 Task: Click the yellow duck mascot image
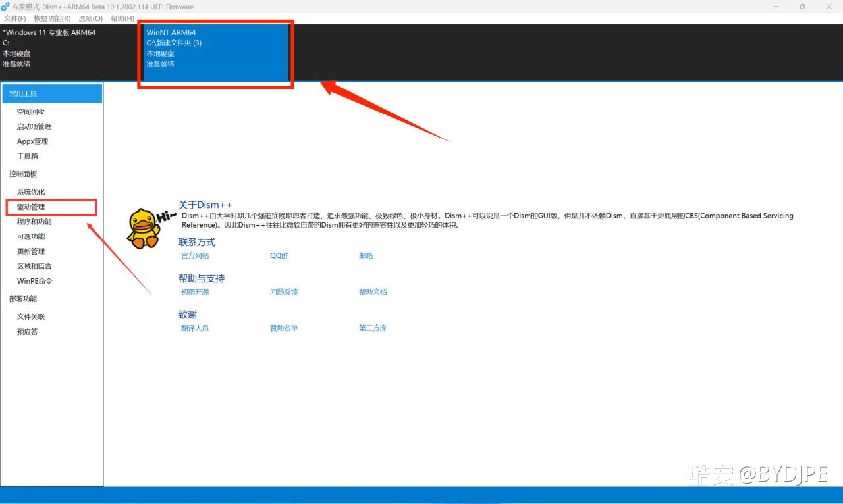(x=143, y=228)
